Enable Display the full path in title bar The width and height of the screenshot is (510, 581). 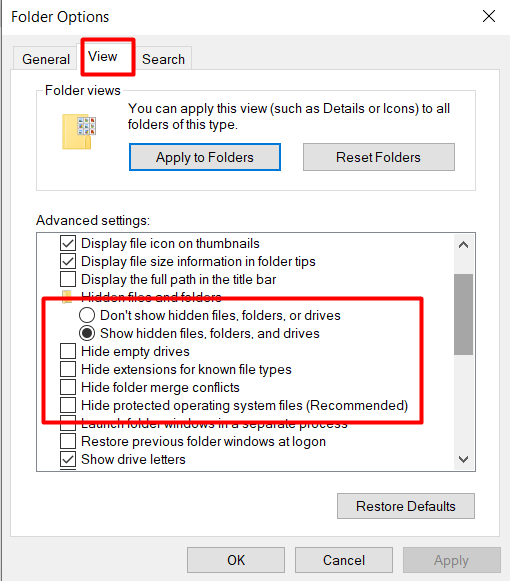click(x=68, y=279)
